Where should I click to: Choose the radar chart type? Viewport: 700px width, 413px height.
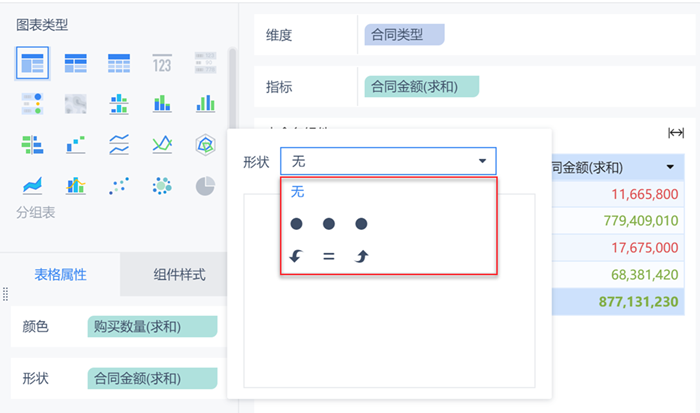205,144
